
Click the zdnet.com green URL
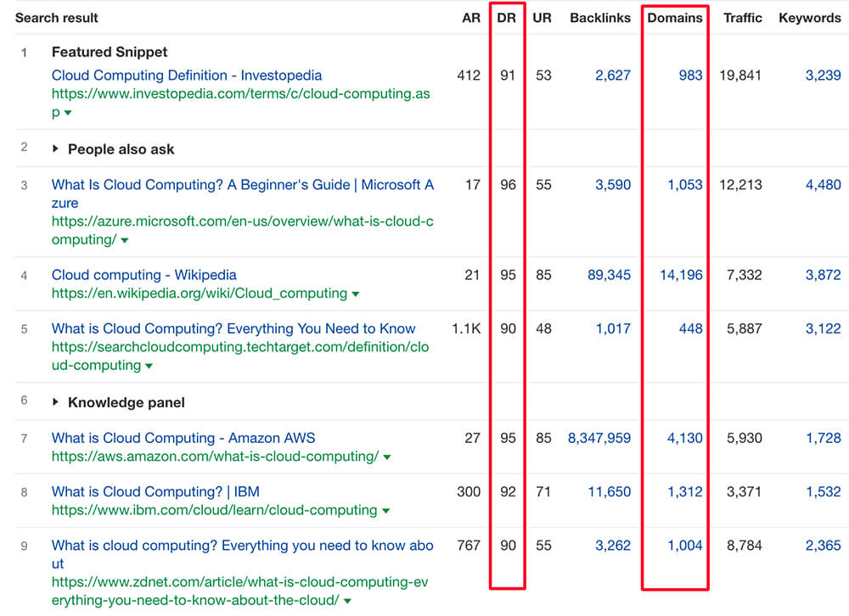[240, 591]
